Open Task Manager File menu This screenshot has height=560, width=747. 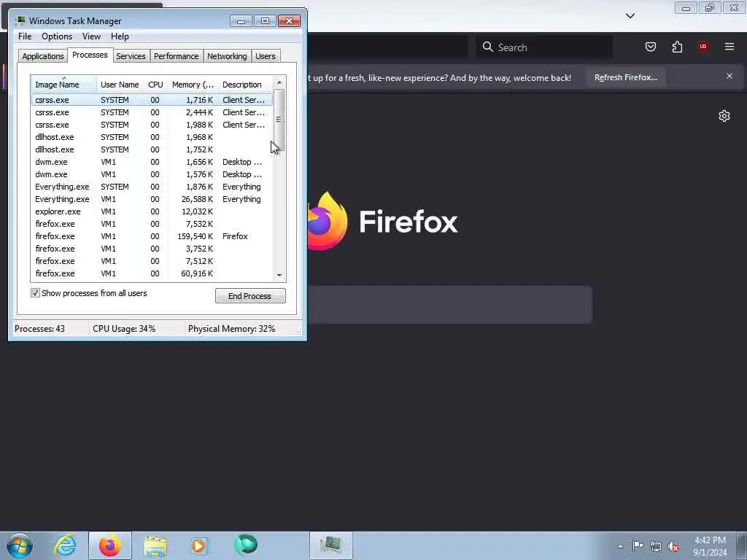click(25, 36)
